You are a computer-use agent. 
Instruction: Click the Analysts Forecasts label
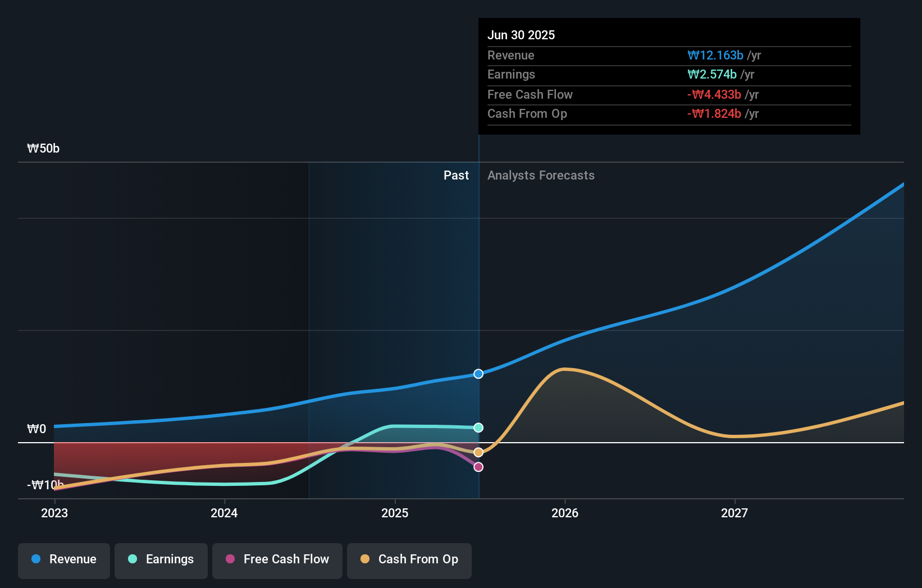coord(541,175)
